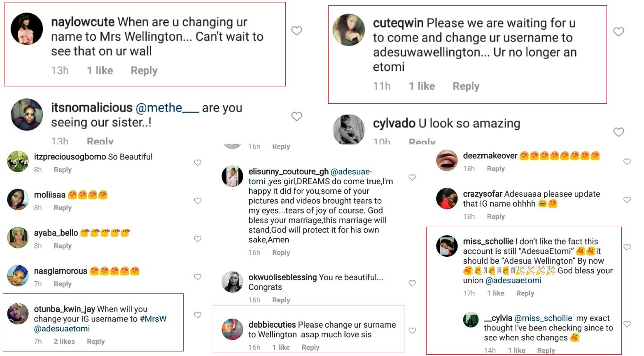This screenshot has width=644, height=356.
Task: Reply to naylowcute's comment
Action: [144, 71]
